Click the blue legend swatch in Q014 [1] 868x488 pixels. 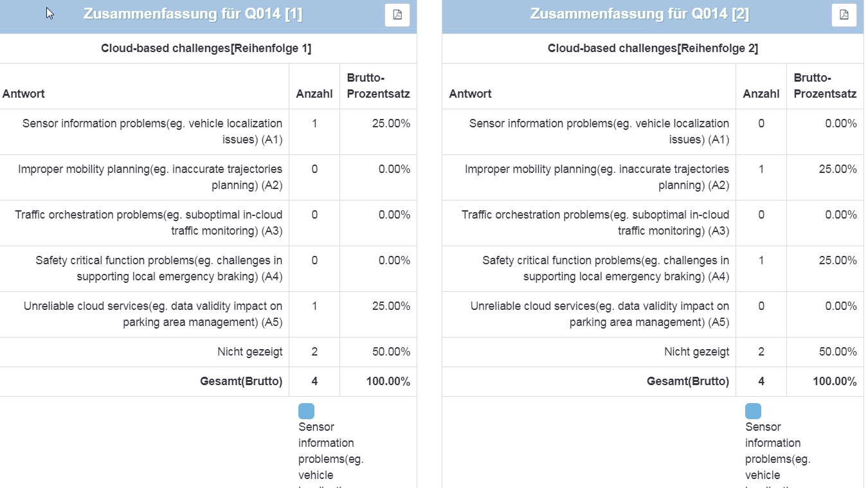click(306, 411)
